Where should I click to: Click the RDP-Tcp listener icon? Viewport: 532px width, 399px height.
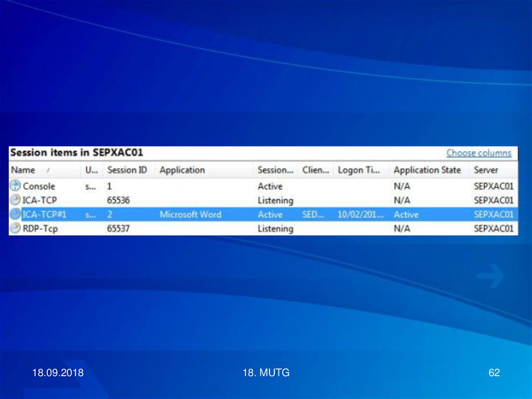tap(15, 228)
